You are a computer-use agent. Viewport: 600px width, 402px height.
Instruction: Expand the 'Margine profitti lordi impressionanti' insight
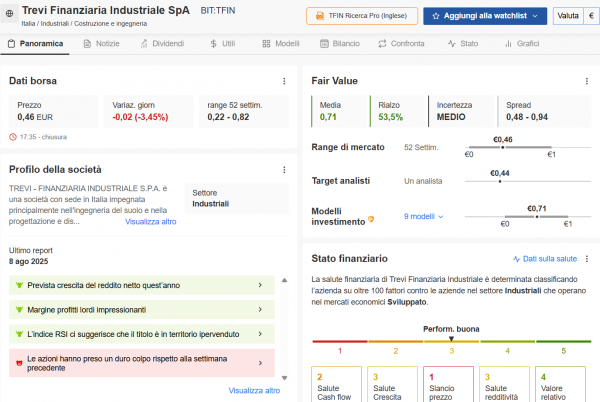coord(260,310)
